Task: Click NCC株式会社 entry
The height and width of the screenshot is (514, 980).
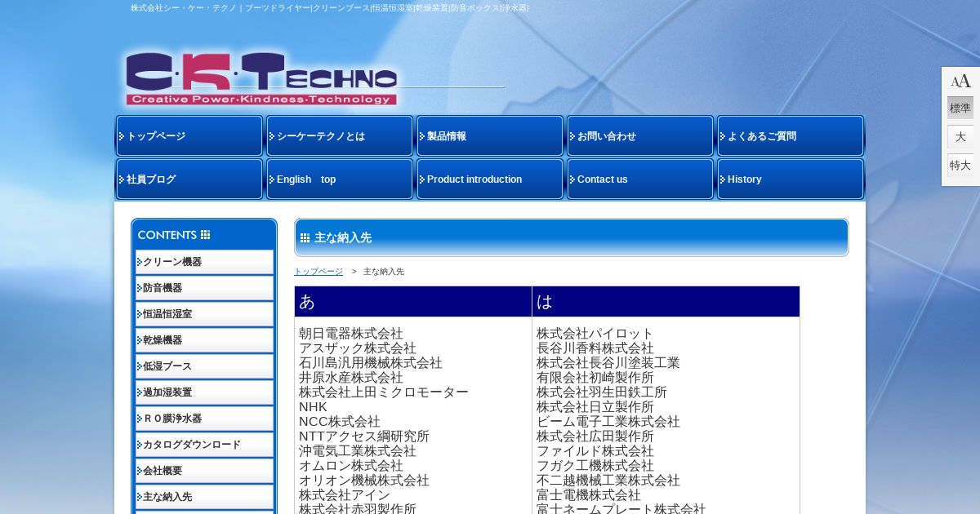Action: pos(340,422)
